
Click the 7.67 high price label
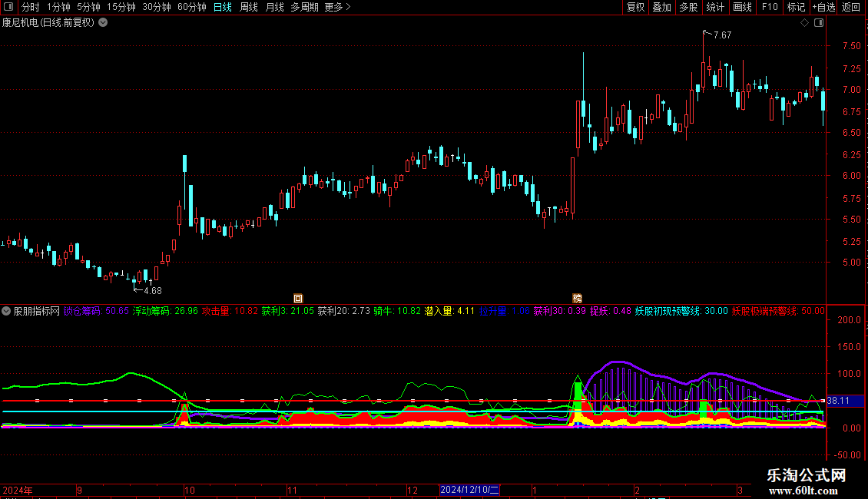pyautogui.click(x=722, y=35)
